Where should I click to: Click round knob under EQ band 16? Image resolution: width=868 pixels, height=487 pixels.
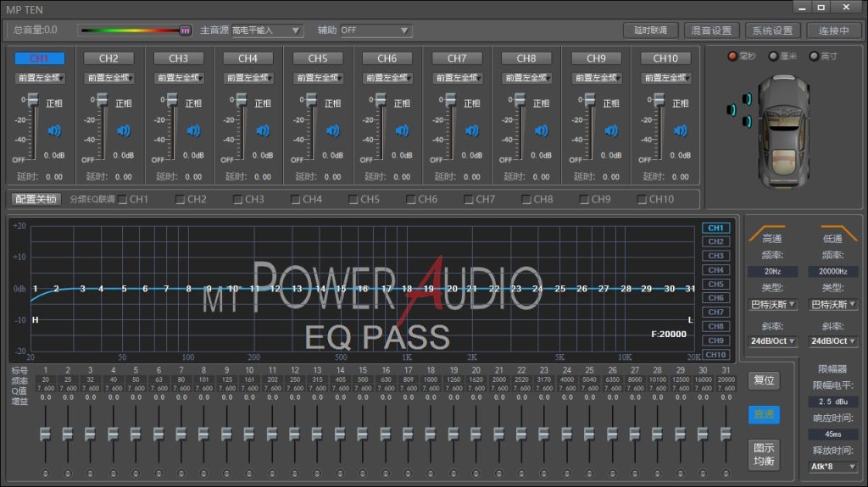[x=386, y=473]
